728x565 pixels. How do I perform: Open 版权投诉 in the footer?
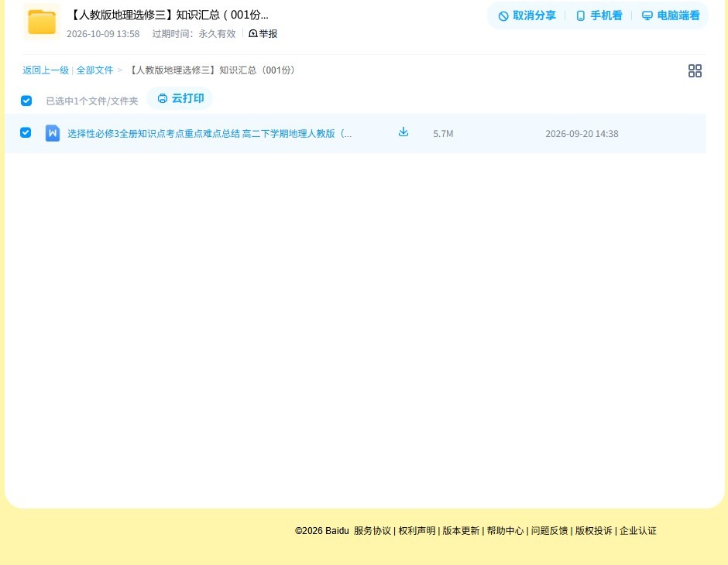pos(594,531)
